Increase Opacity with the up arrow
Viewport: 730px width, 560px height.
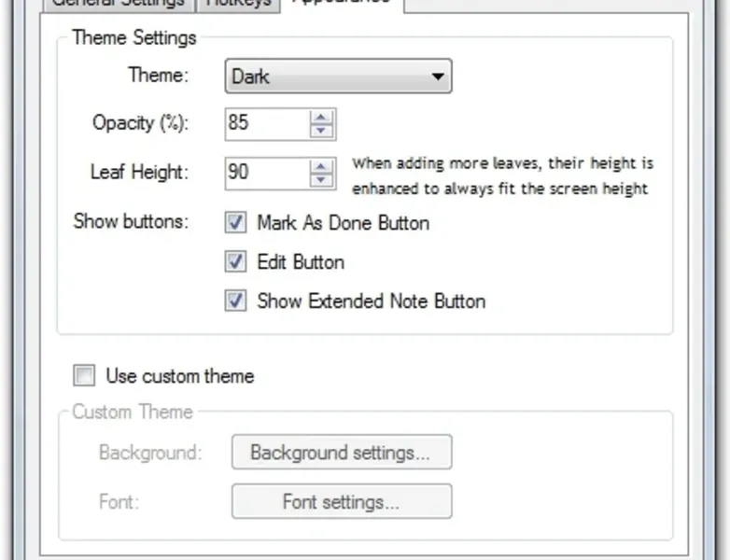click(x=321, y=117)
